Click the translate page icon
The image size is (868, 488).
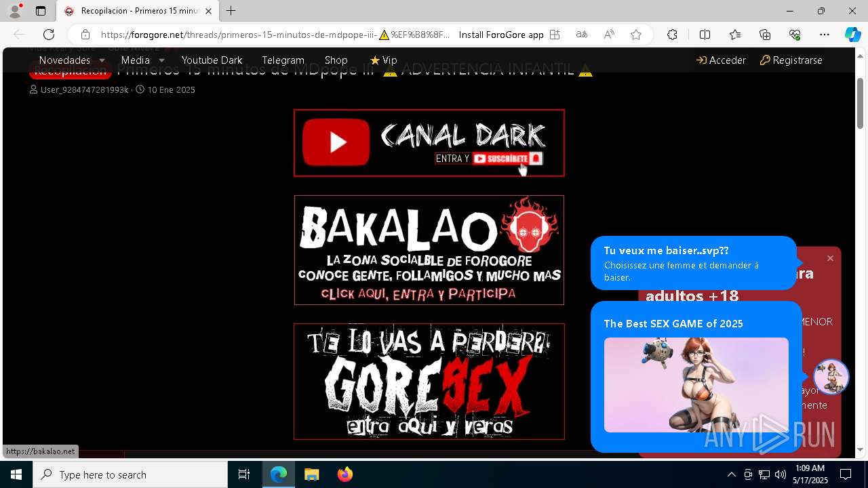click(582, 35)
